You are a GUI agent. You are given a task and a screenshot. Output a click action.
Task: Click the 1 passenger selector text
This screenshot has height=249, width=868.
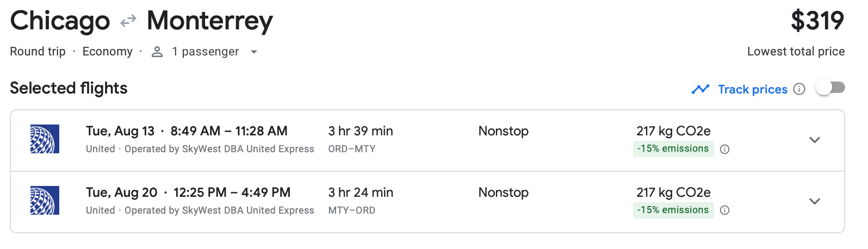pos(205,52)
